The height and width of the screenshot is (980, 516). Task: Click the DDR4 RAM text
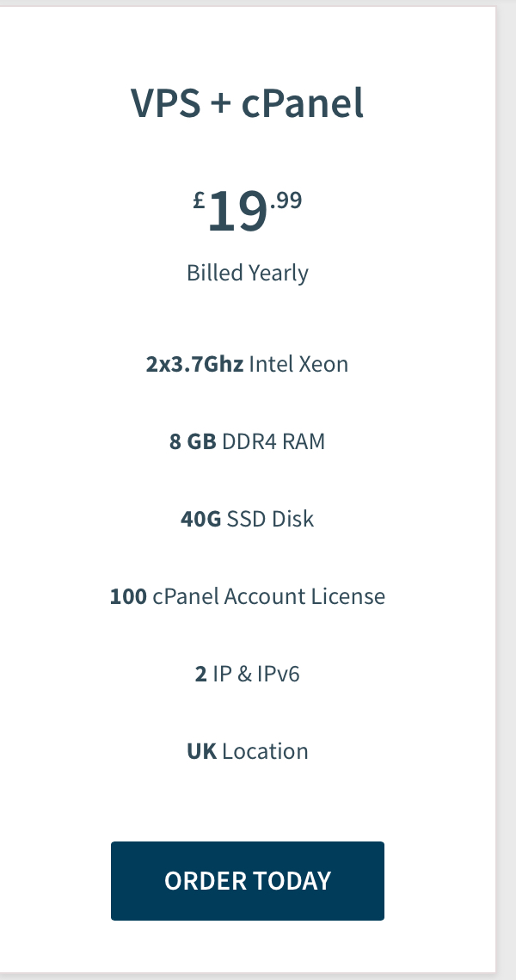pyautogui.click(x=273, y=441)
